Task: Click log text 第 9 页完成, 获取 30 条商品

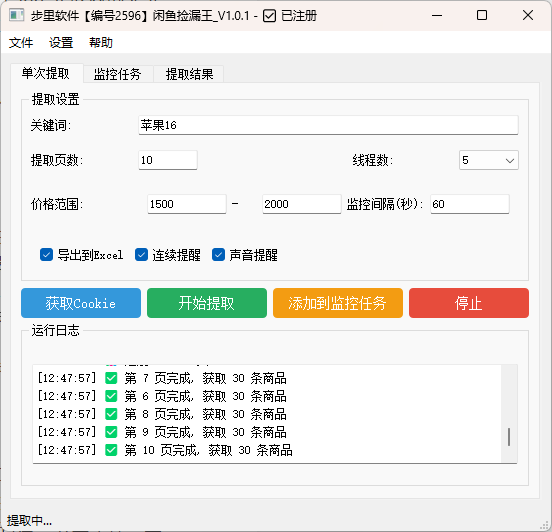Action: tap(205, 432)
